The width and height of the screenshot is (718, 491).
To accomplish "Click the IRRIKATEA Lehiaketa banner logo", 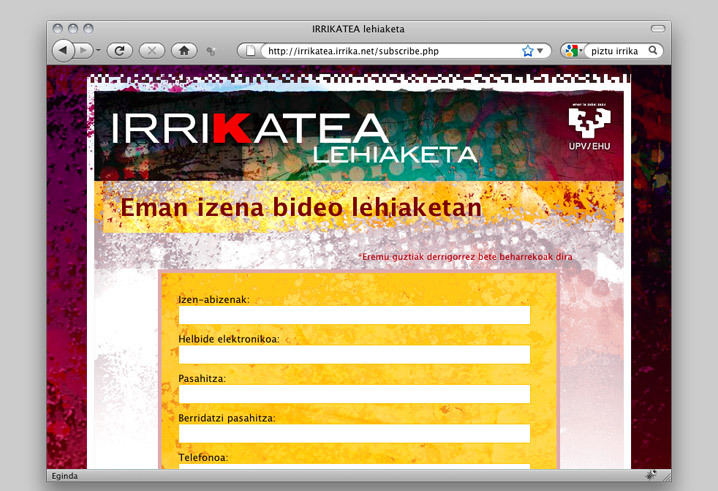I will point(294,137).
